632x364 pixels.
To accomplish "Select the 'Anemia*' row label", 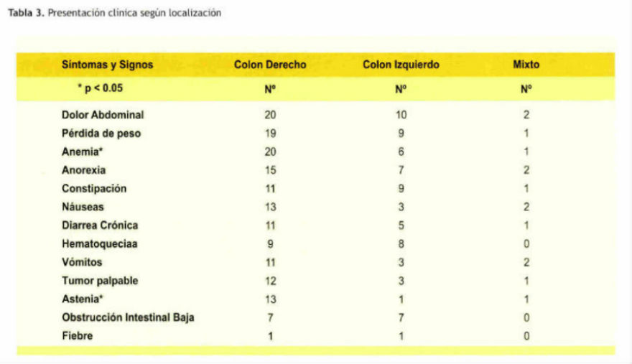I will 82,151.
